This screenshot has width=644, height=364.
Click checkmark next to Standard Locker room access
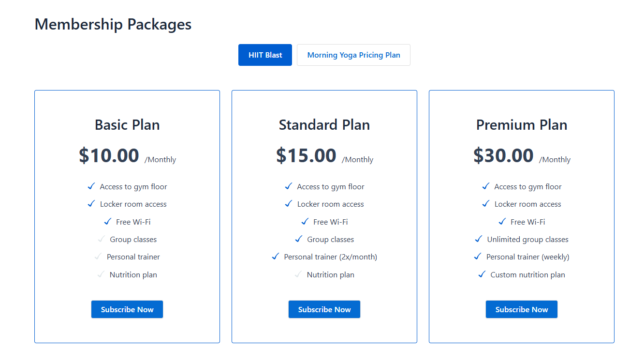(289, 204)
